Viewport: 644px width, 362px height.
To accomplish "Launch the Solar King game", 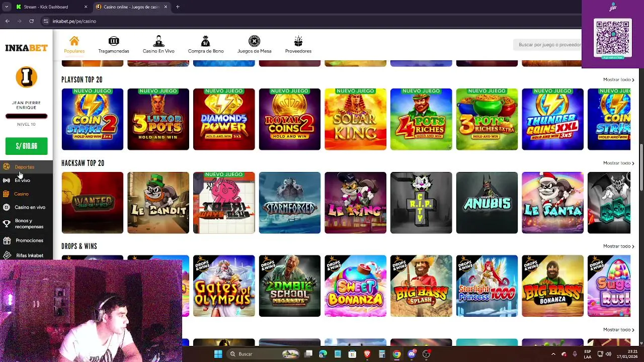I will [355, 119].
